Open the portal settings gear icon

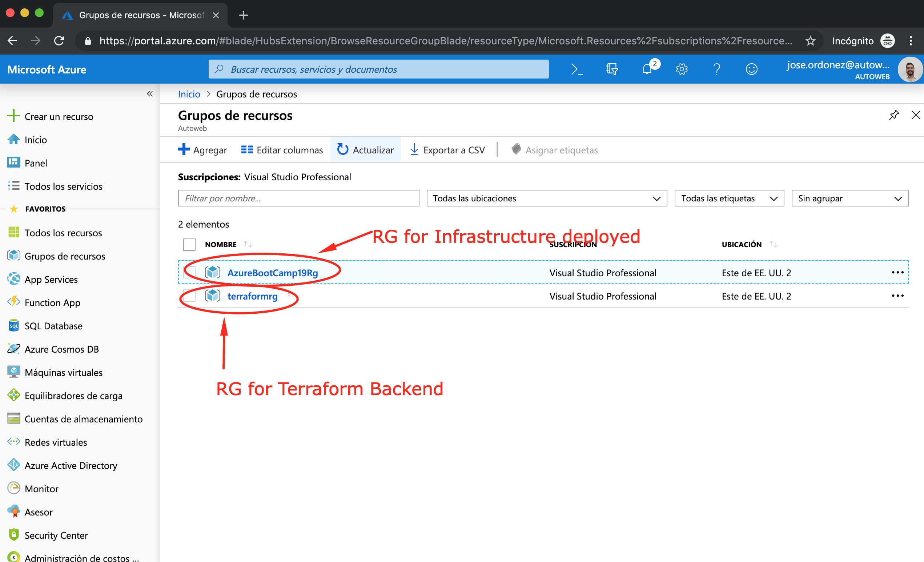(x=682, y=69)
